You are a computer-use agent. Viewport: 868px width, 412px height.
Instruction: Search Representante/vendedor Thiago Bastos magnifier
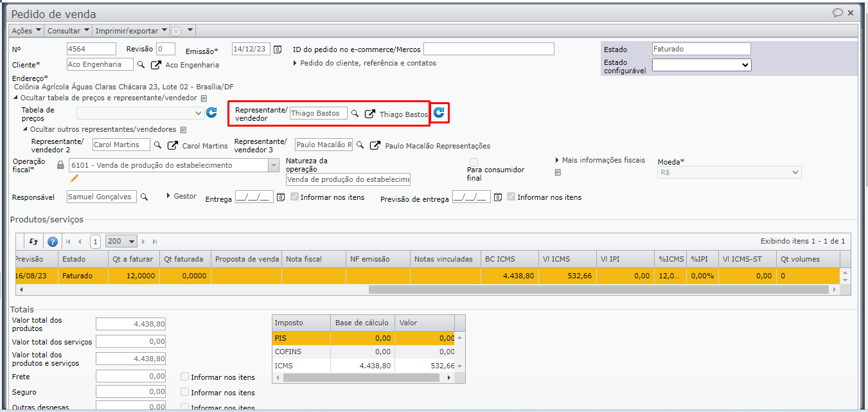[x=355, y=113]
